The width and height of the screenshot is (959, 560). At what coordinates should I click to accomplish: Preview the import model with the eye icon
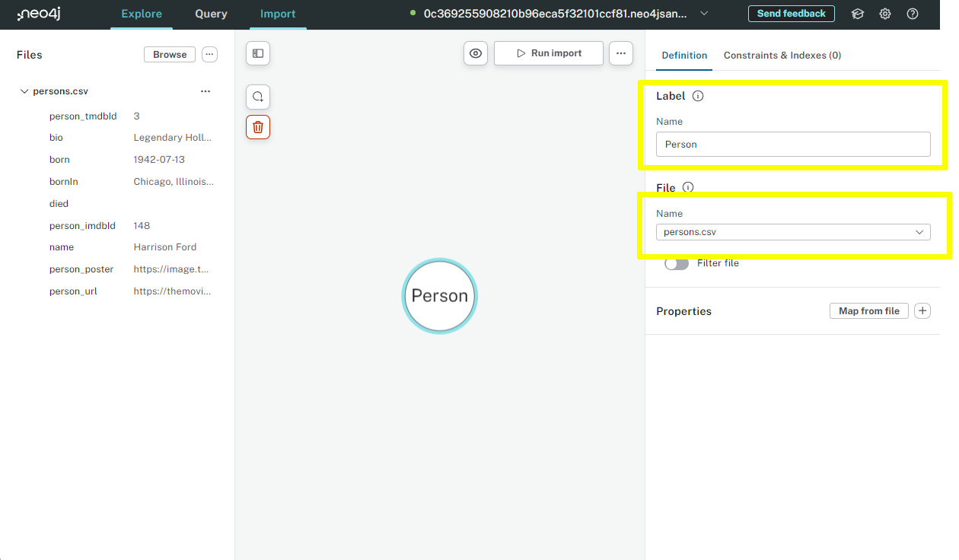(475, 53)
